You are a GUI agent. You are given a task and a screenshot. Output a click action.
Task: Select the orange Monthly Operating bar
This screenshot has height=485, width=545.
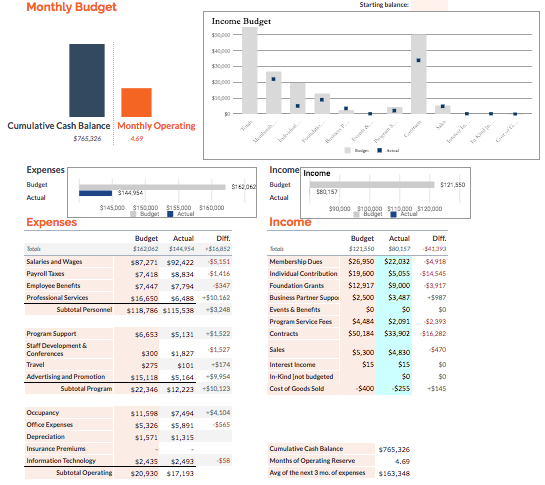[x=136, y=102]
